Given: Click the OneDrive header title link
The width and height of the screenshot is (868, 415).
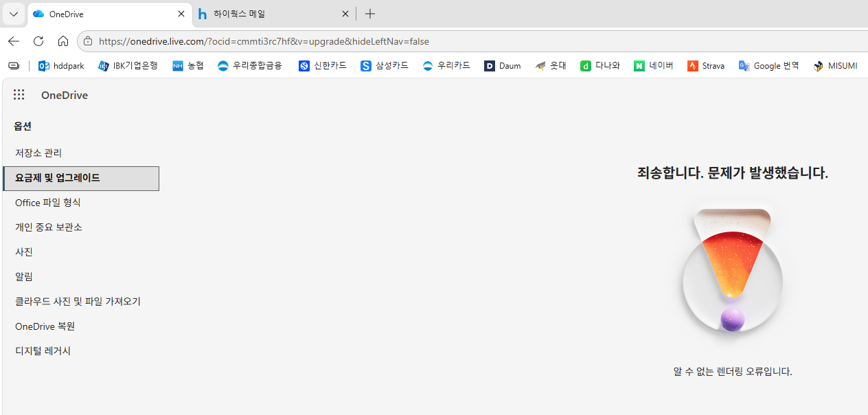Looking at the screenshot, I should coord(65,96).
